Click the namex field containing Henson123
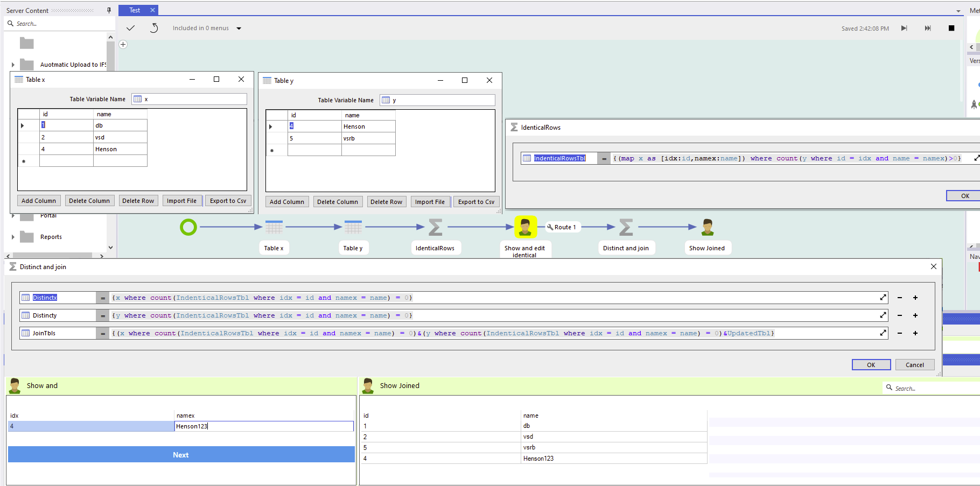The width and height of the screenshot is (980, 486). [x=264, y=426]
